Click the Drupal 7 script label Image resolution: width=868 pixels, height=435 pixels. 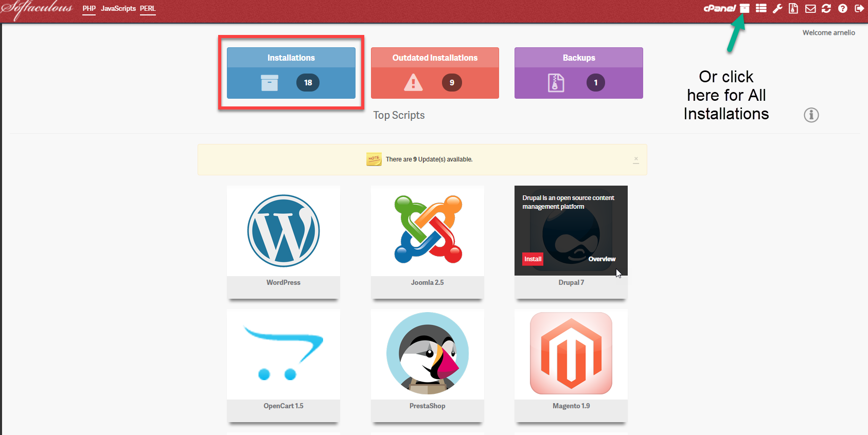pos(571,283)
